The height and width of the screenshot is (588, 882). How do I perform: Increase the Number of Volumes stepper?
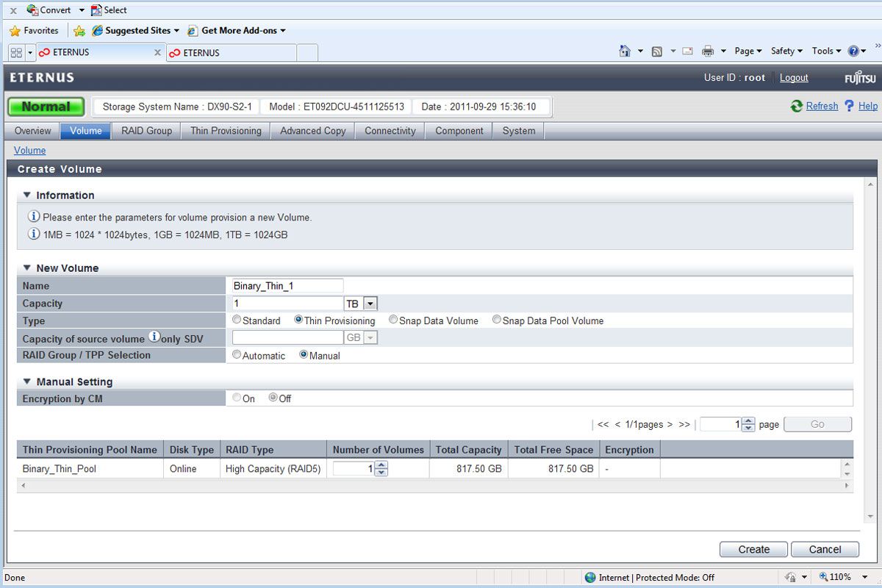point(381,465)
